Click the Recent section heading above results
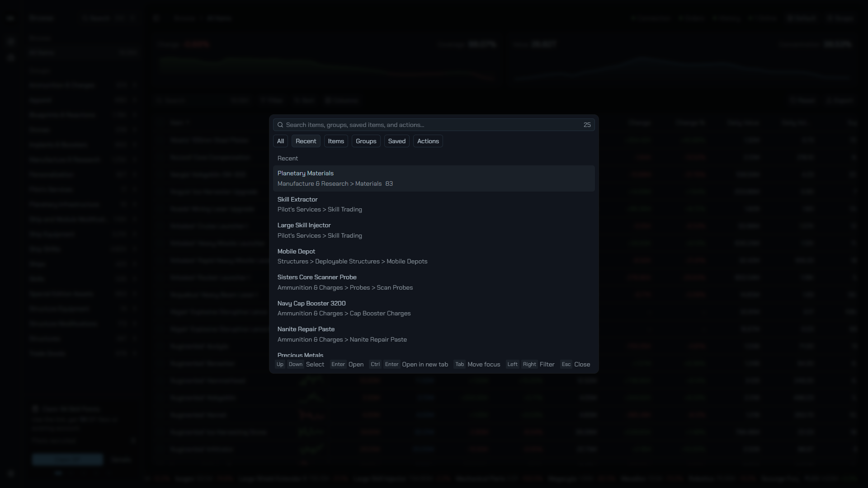The width and height of the screenshot is (868, 488). click(x=288, y=158)
